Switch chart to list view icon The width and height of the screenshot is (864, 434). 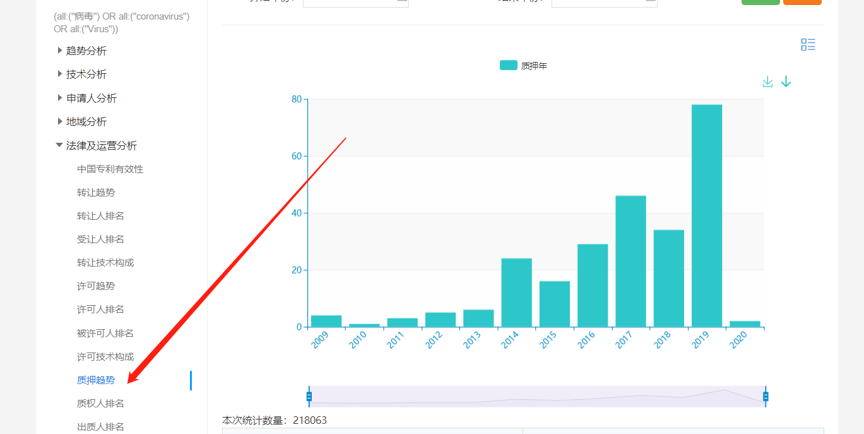tap(808, 45)
